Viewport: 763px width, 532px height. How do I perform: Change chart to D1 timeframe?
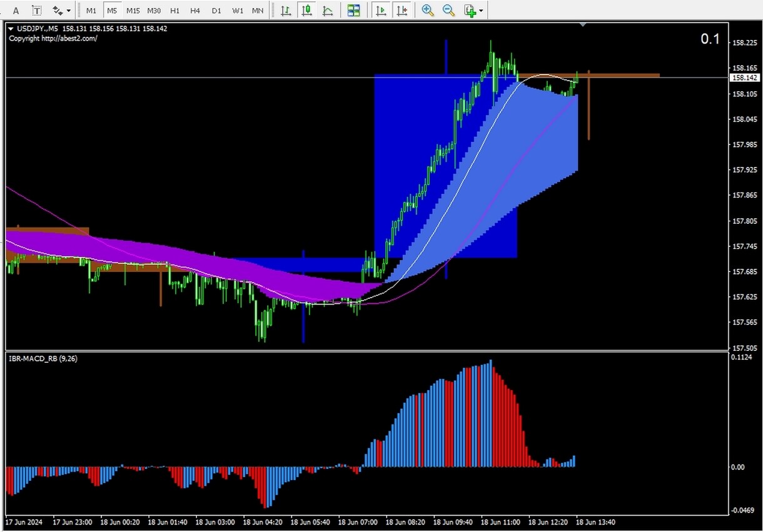[216, 11]
